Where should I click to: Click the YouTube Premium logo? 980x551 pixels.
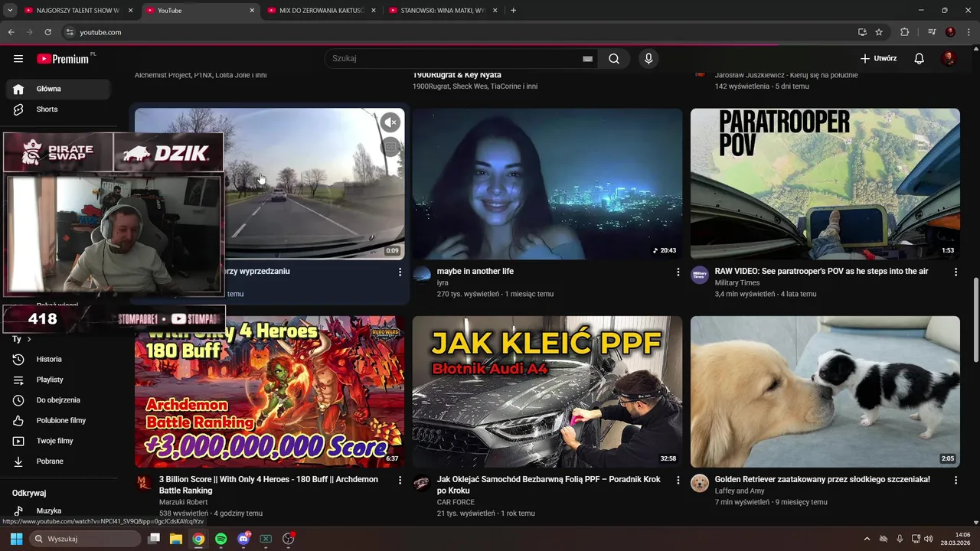64,59
